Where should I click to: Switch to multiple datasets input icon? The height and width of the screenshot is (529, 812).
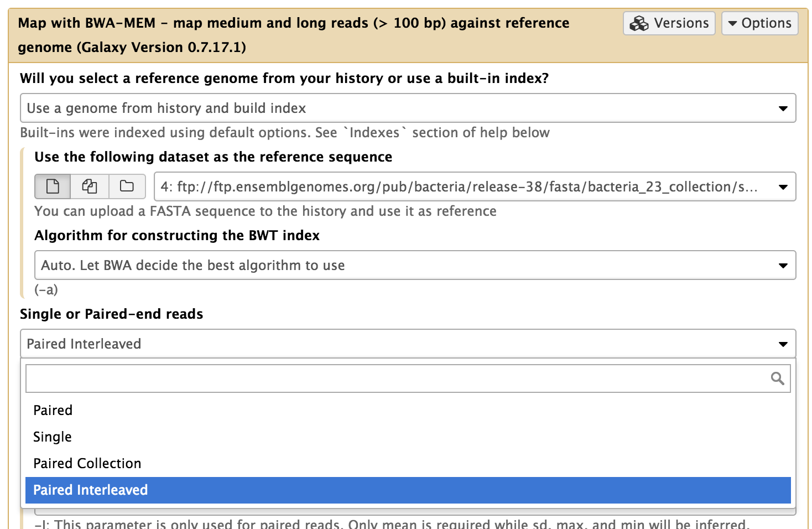pyautogui.click(x=90, y=186)
